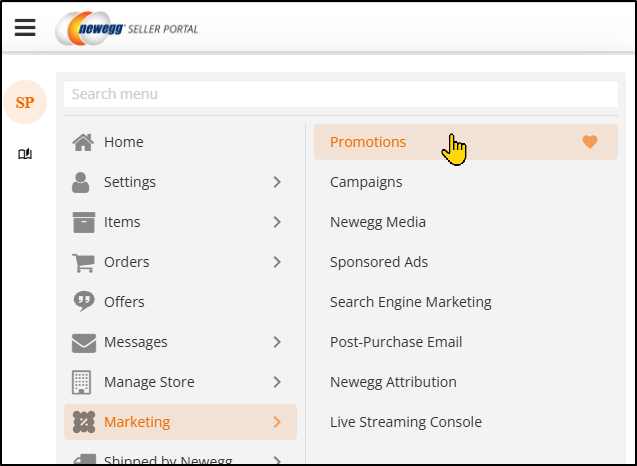The image size is (637, 466).
Task: Click the Home house icon
Action: click(x=84, y=142)
